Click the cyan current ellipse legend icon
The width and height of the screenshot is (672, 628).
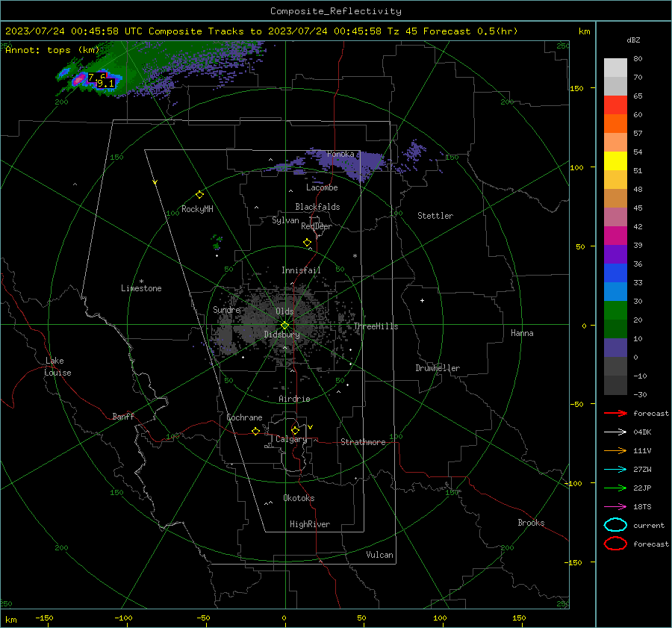tap(615, 525)
